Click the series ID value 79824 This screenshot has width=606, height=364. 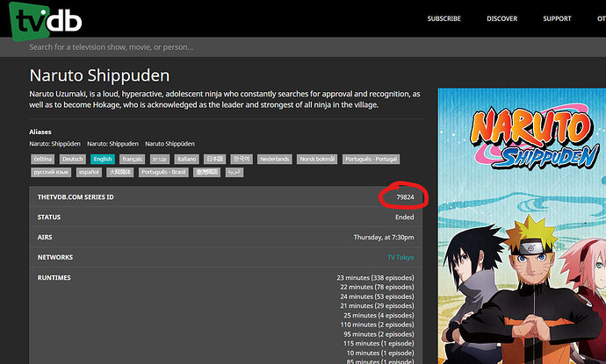coord(405,196)
